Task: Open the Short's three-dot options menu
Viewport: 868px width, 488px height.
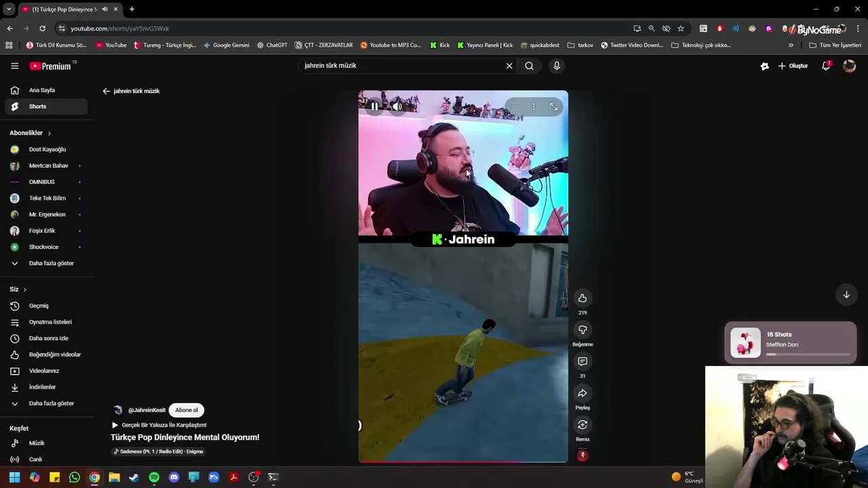Action: tap(534, 107)
